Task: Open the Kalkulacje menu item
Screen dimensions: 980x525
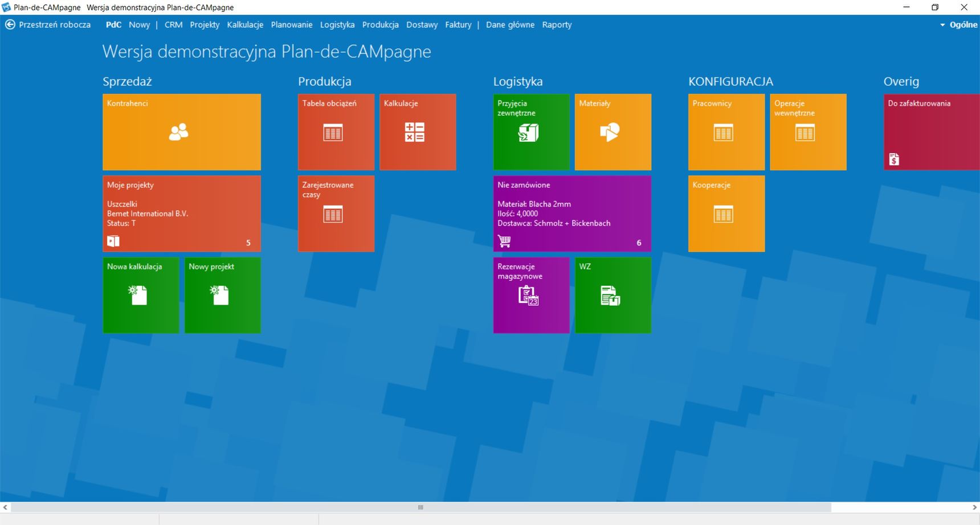Action: point(245,24)
